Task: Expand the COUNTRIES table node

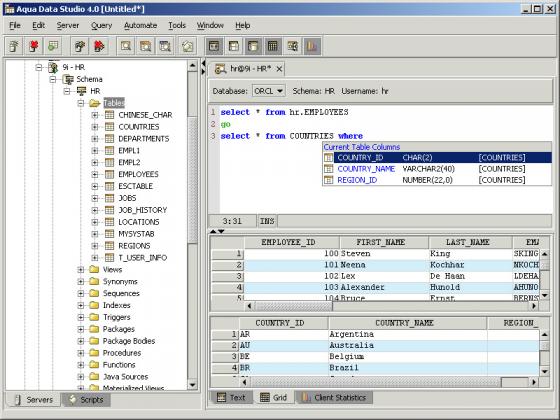Action: click(x=95, y=127)
